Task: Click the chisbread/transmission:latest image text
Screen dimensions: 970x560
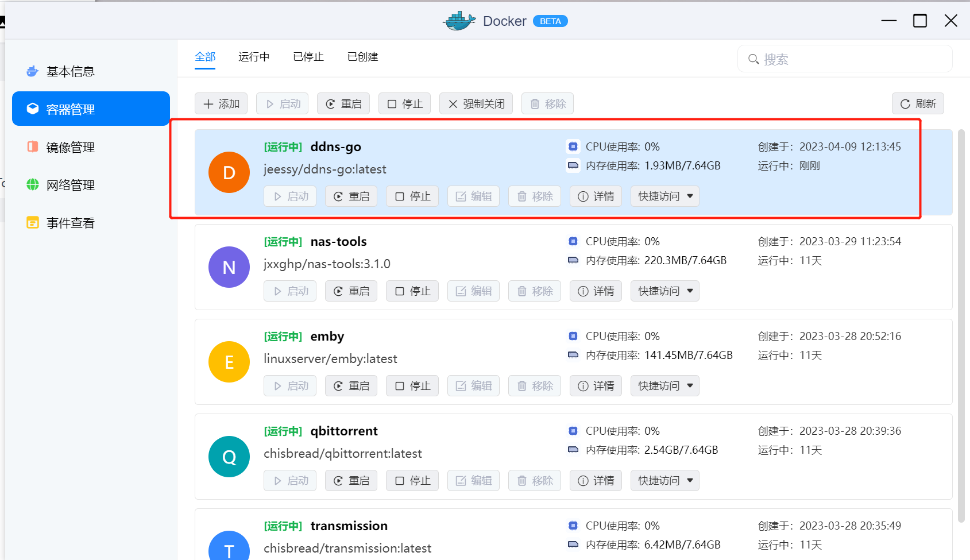Action: coord(347,549)
